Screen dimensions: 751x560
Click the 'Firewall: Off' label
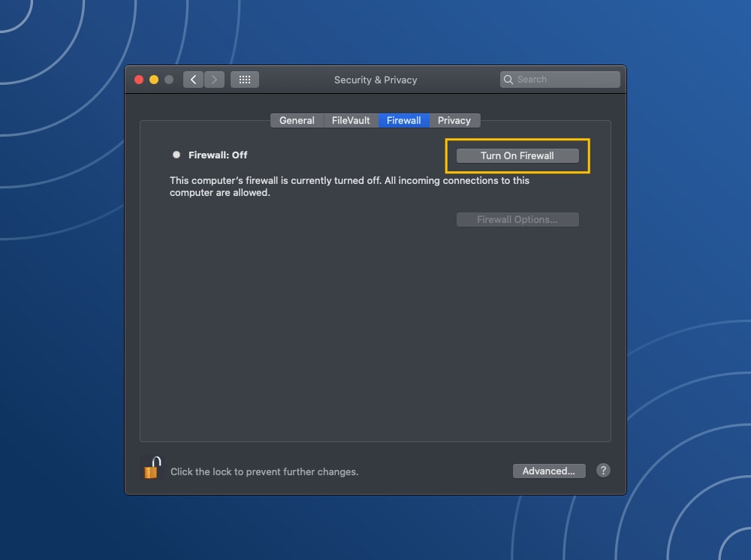[218, 155]
